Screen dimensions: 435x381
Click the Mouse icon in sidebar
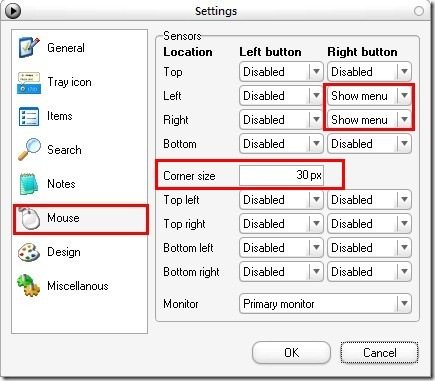tap(29, 218)
